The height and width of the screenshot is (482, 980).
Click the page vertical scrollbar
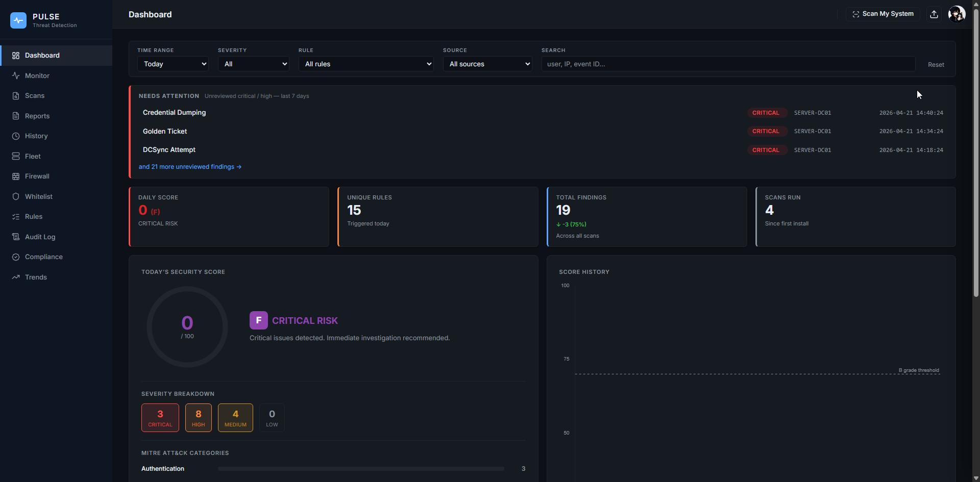tap(976, 153)
